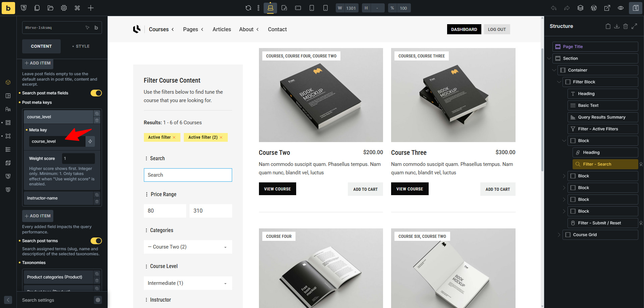Open builder settings gear icon

[x=64, y=8]
